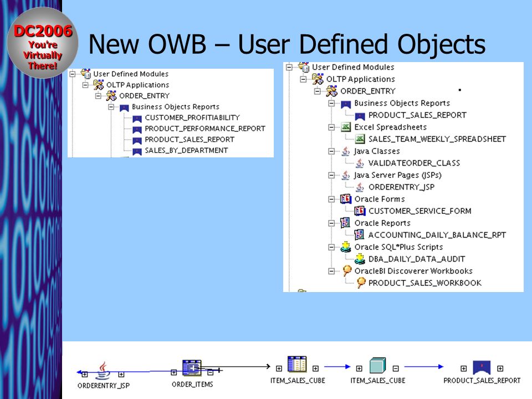Click the PRODUCT_SALES_WORKBOOK icon
This screenshot has height=399, width=532.
point(361,283)
